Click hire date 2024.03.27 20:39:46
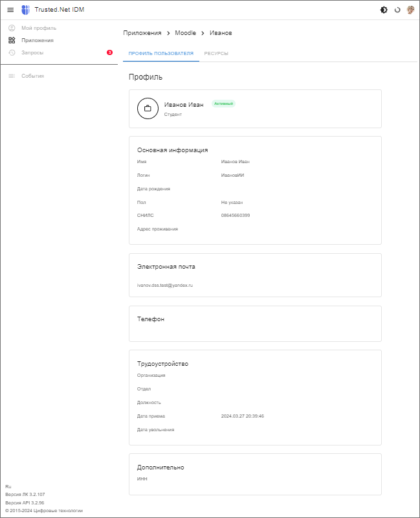This screenshot has width=420, height=518. [x=243, y=416]
